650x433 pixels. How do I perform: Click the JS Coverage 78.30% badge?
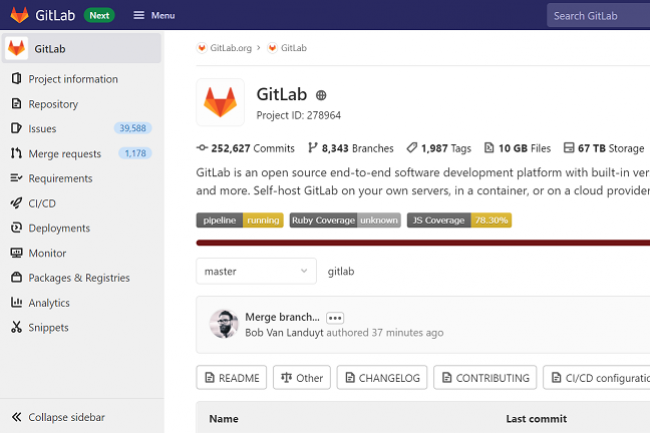(459, 220)
